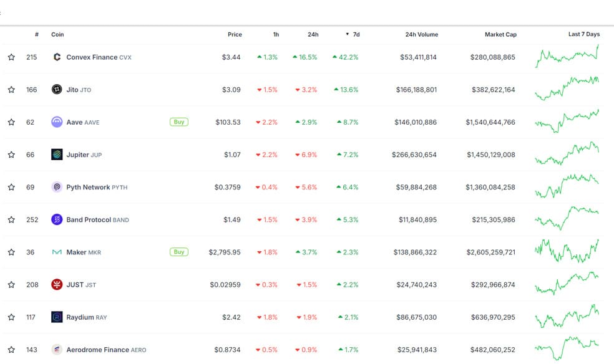View Band Protocol 7-day sparkline chart
The image size is (614, 364).
click(567, 218)
